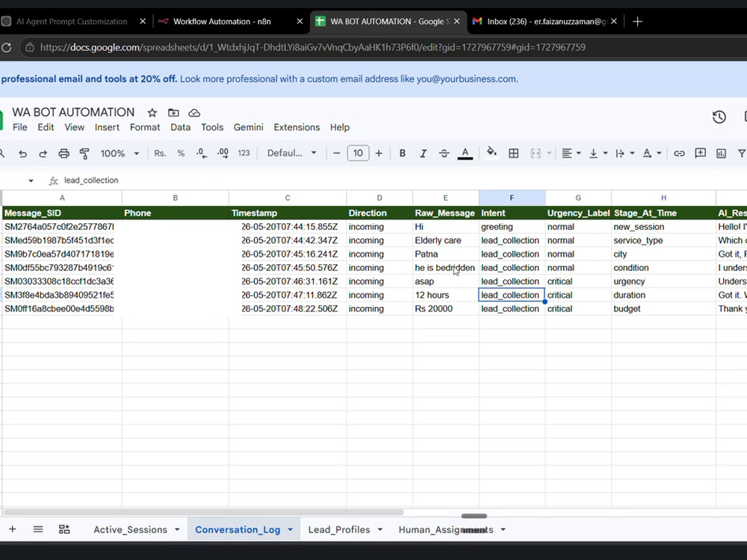Open the View menu
The height and width of the screenshot is (560, 747).
(x=74, y=127)
